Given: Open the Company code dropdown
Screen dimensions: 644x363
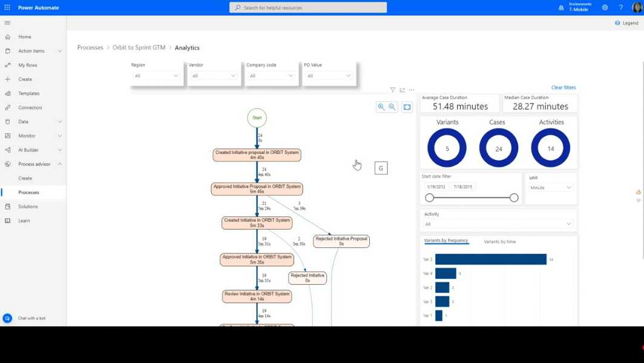Looking at the screenshot, I should [271, 76].
